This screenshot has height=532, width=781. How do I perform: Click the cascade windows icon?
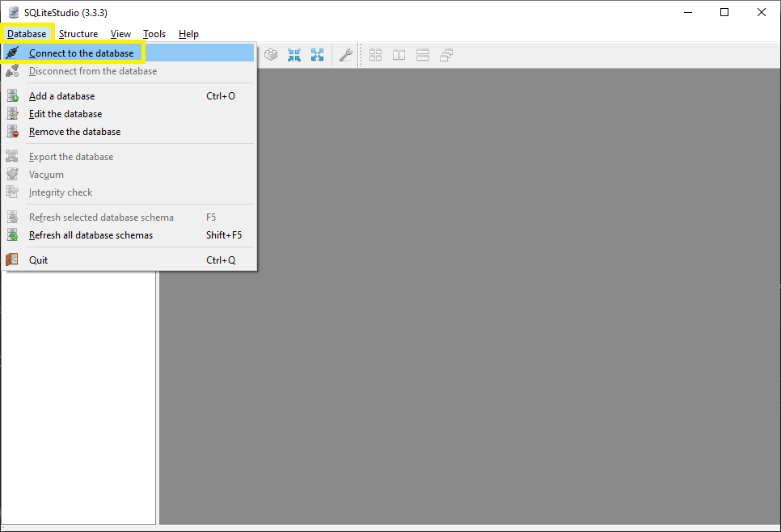[x=446, y=55]
